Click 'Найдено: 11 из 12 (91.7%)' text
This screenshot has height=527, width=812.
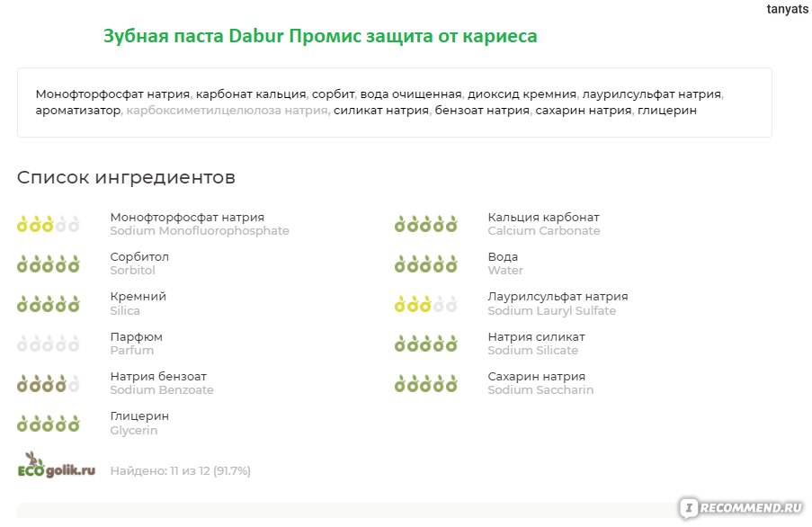point(180,471)
